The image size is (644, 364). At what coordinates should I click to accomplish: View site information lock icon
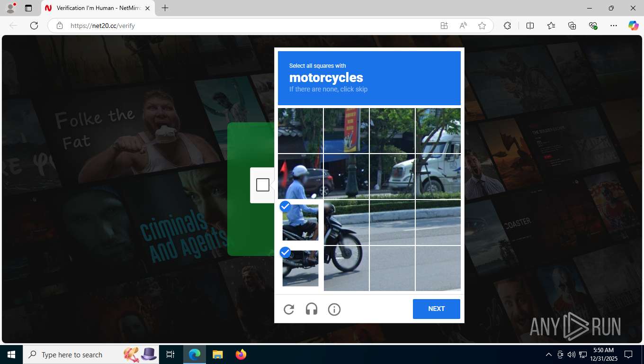pyautogui.click(x=60, y=26)
